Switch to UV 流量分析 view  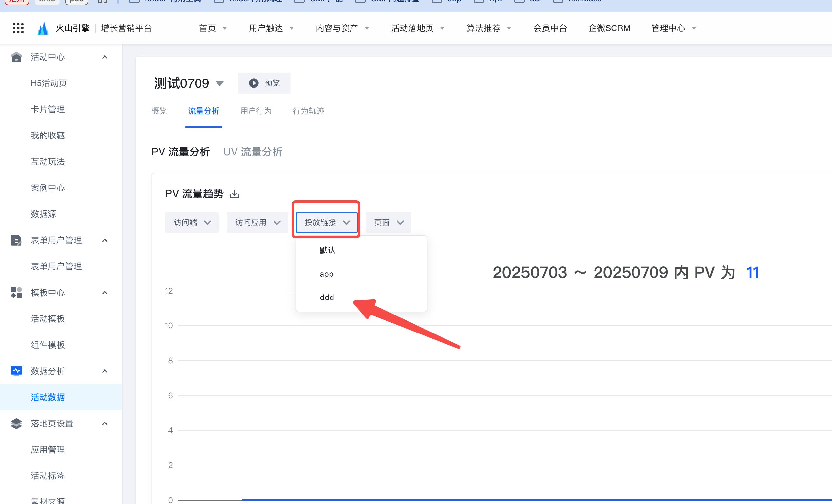(x=253, y=152)
